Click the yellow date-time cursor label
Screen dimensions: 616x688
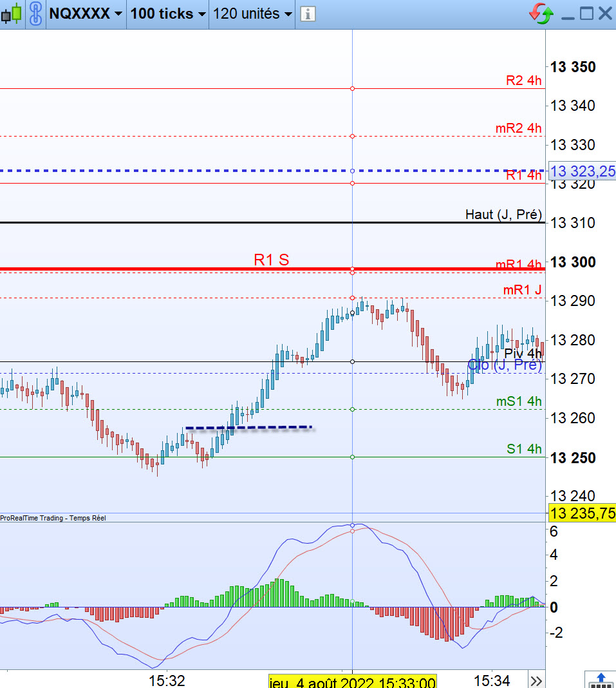(x=353, y=682)
